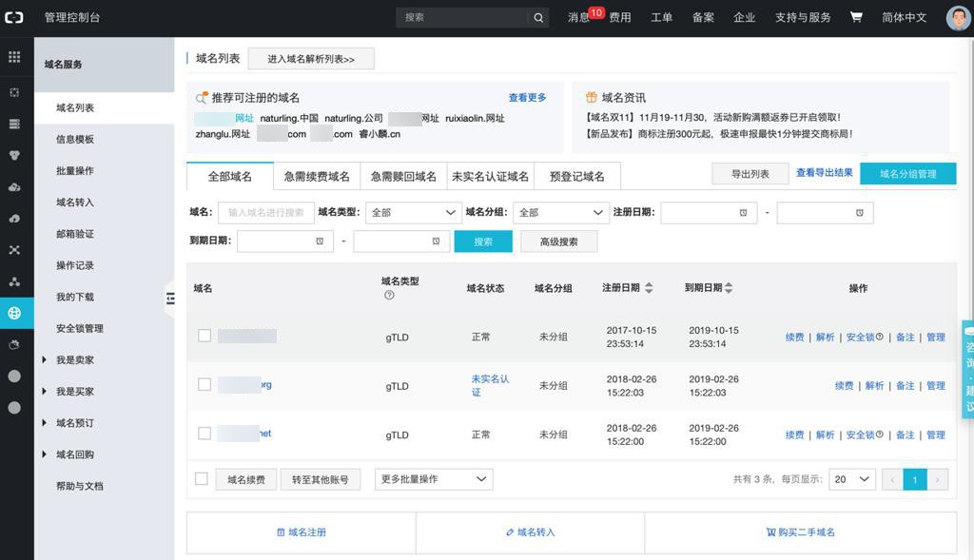Screen dimensions: 974x560
Task: Open the user avatar menu
Action: tap(958, 18)
